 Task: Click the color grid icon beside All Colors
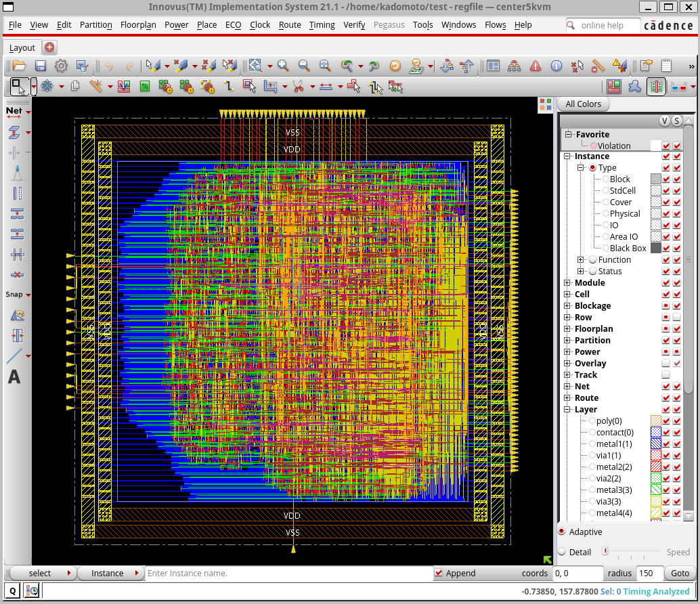coord(546,104)
